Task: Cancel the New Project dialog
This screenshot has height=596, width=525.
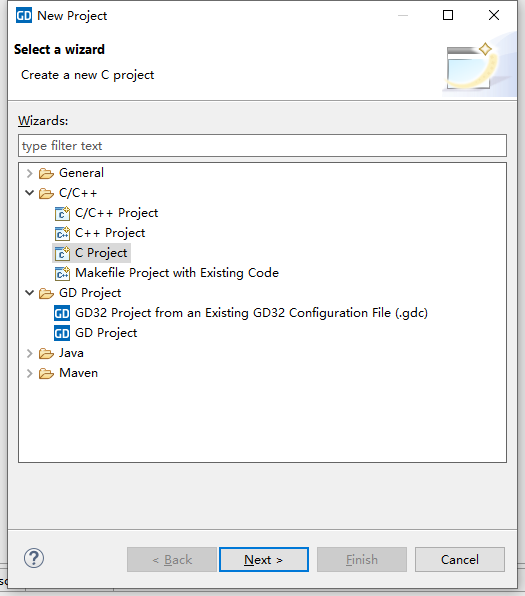Action: 460,560
